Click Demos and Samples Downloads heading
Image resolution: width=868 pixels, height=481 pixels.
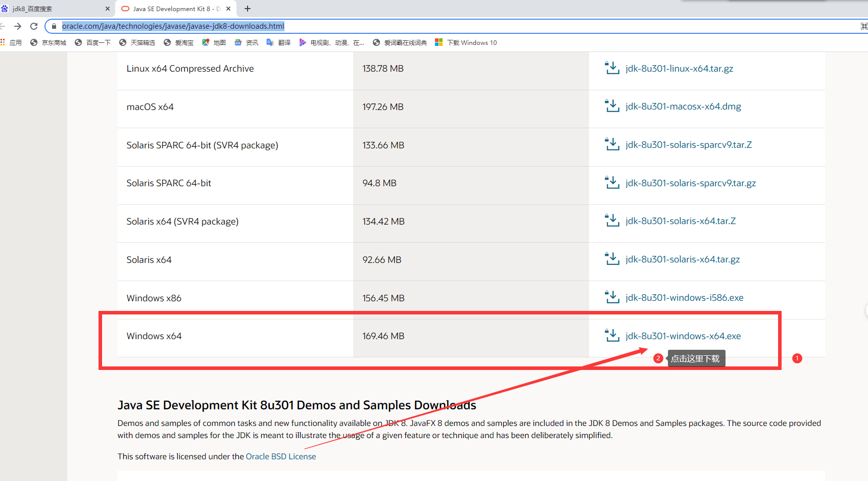pos(297,405)
